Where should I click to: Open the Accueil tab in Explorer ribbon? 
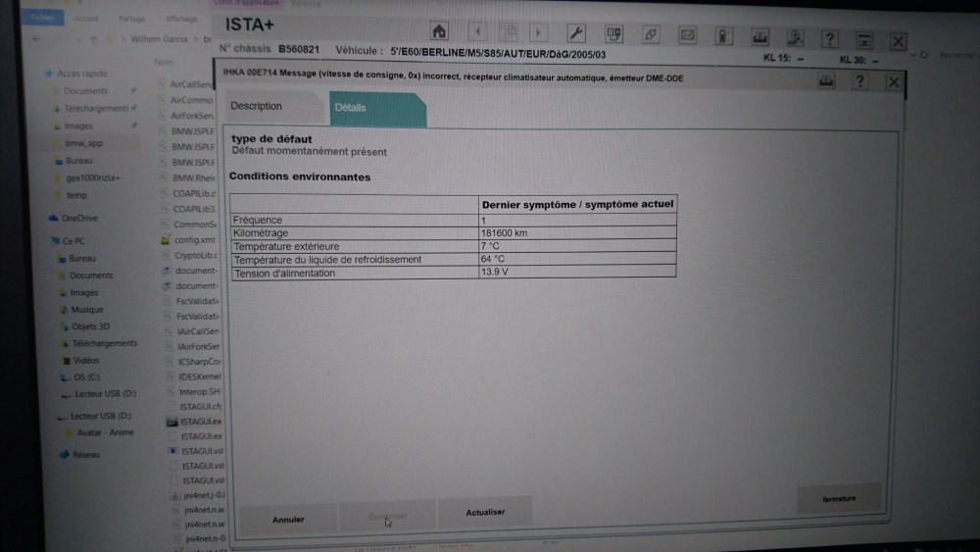click(86, 18)
